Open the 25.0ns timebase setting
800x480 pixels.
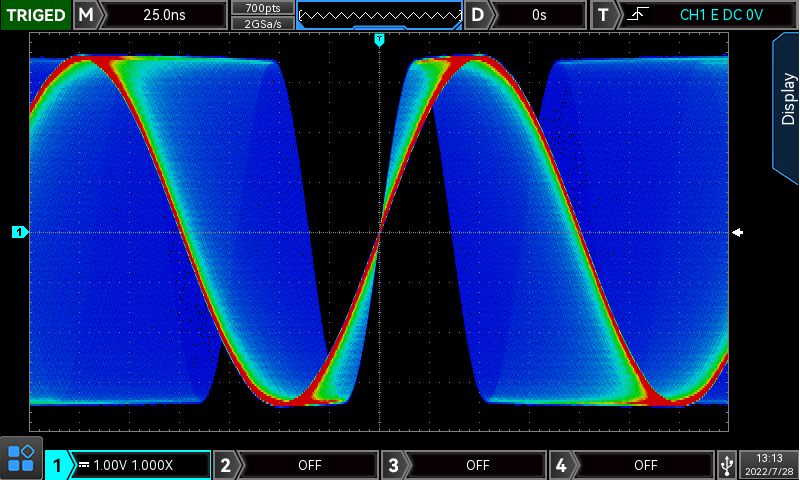pyautogui.click(x=165, y=15)
